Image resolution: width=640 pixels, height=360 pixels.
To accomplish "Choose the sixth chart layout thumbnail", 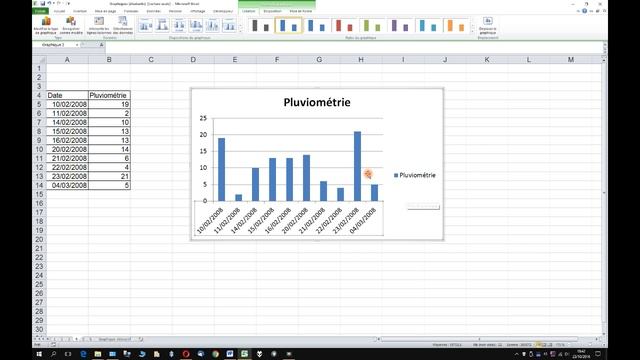I will (x=229, y=25).
